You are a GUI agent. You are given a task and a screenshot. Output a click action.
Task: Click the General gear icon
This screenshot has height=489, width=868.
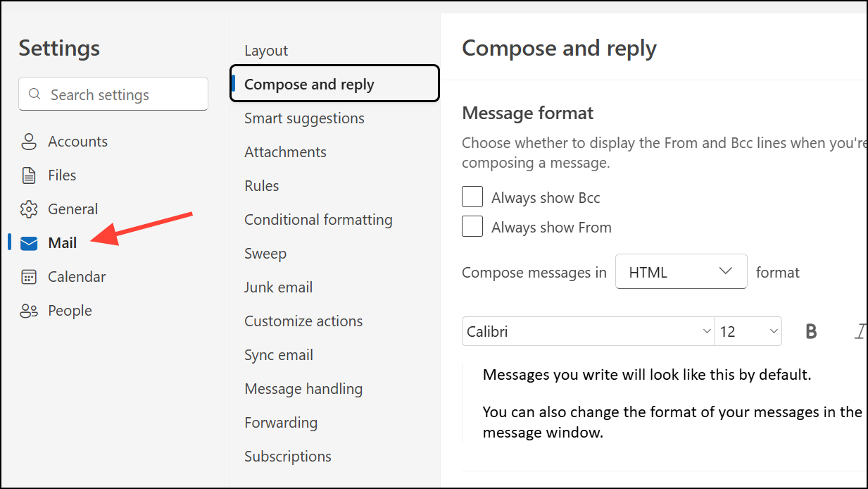pos(29,209)
